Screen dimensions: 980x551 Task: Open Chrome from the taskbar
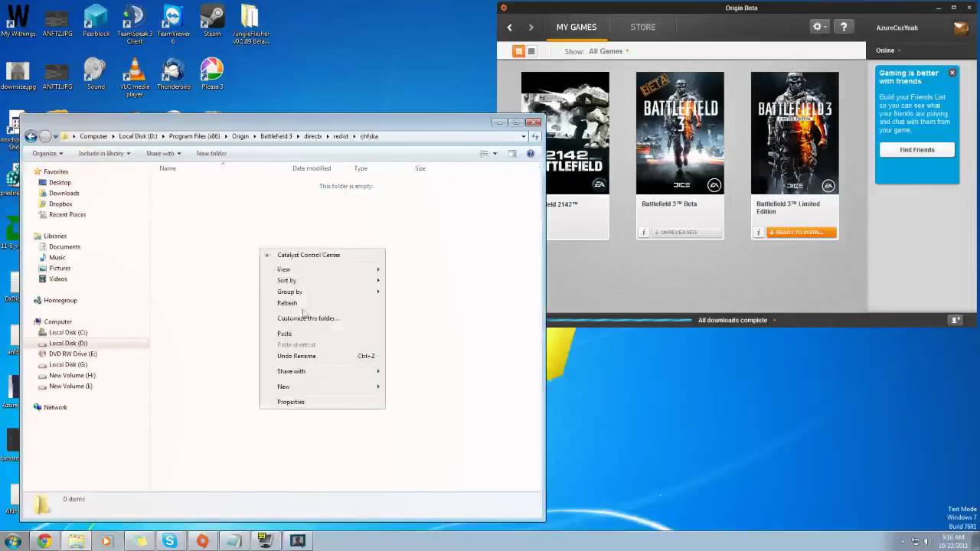click(44, 541)
